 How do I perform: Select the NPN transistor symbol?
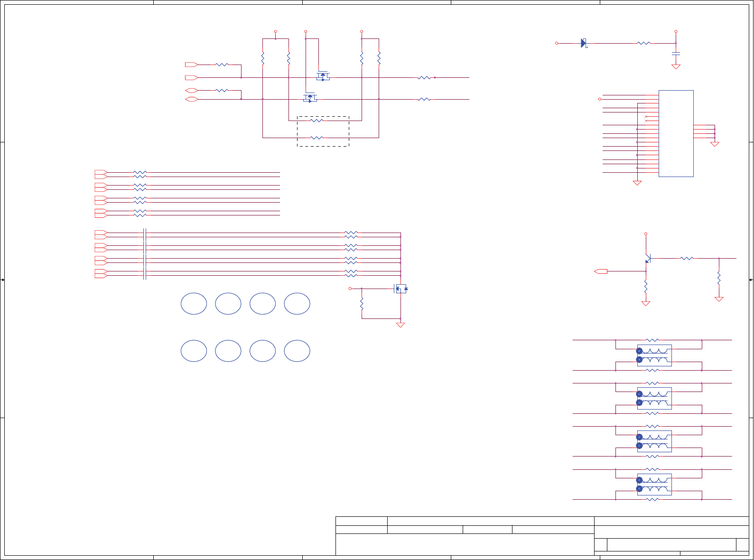pos(647,258)
